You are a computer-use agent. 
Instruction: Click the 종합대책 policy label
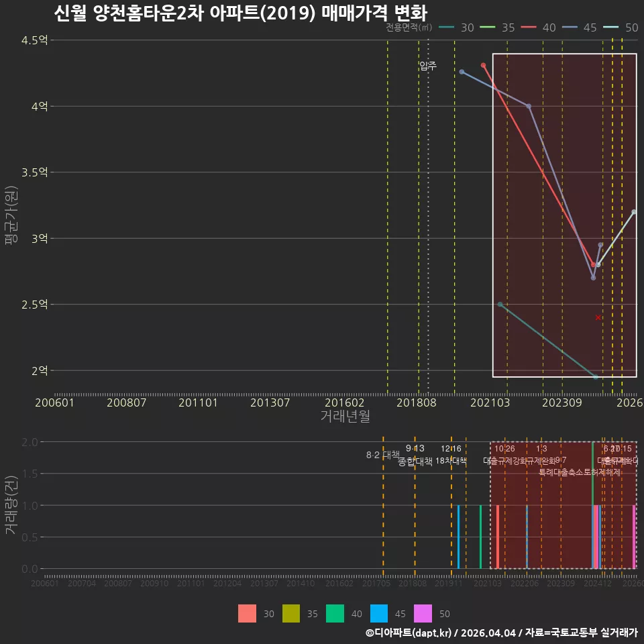415,462
